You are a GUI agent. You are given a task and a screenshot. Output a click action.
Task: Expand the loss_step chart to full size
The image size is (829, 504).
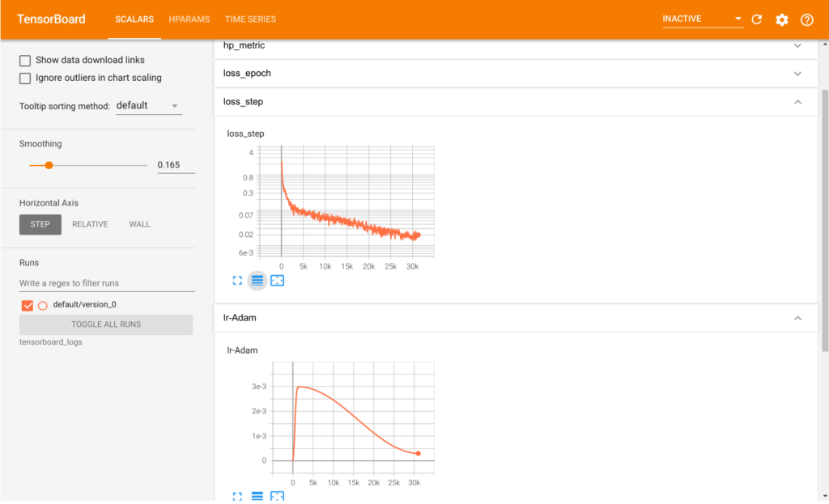tap(237, 280)
